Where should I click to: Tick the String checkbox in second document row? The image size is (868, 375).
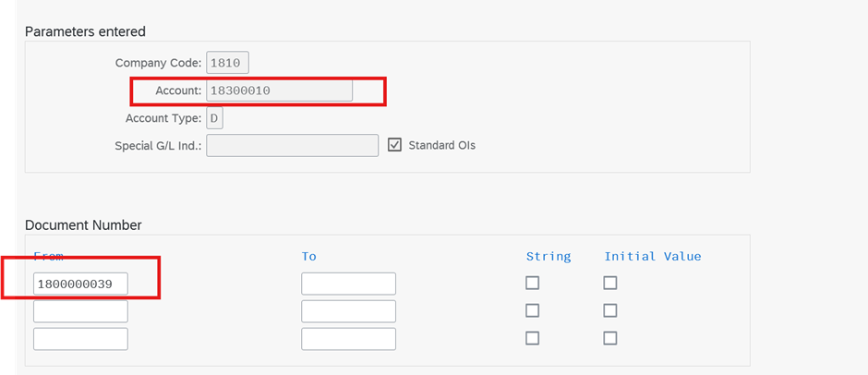pyautogui.click(x=532, y=310)
